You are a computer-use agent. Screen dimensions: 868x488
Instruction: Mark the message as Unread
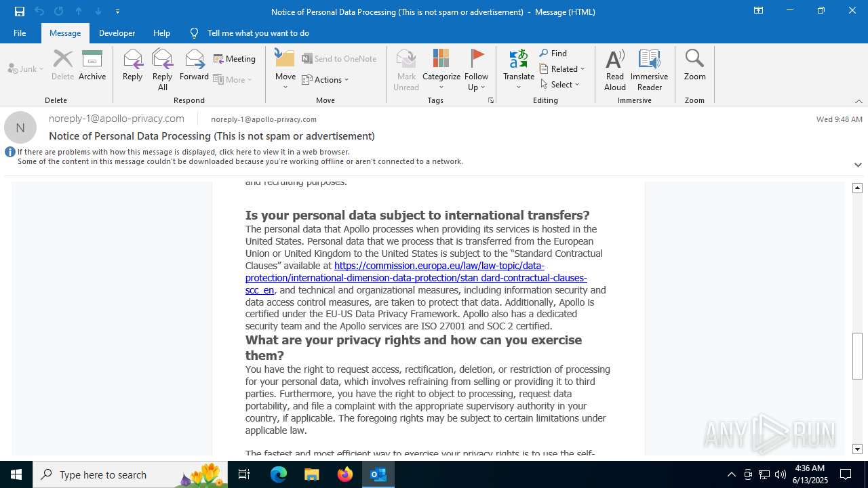pyautogui.click(x=406, y=70)
